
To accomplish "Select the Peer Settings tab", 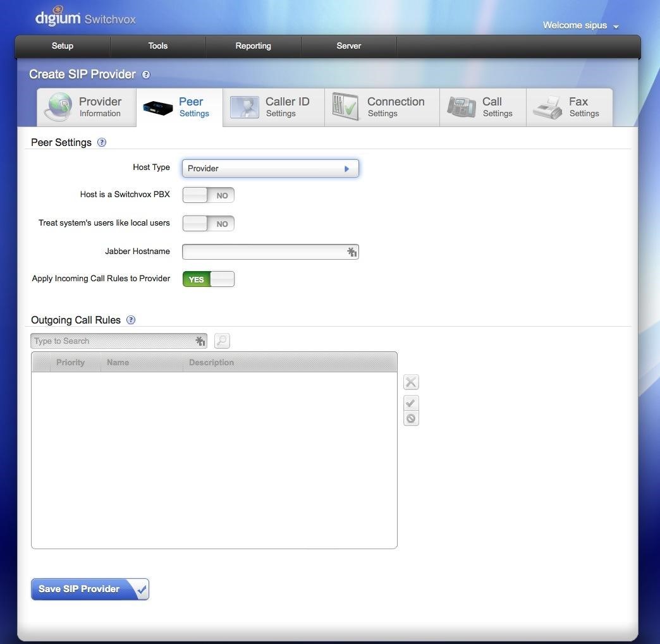I will 180,107.
